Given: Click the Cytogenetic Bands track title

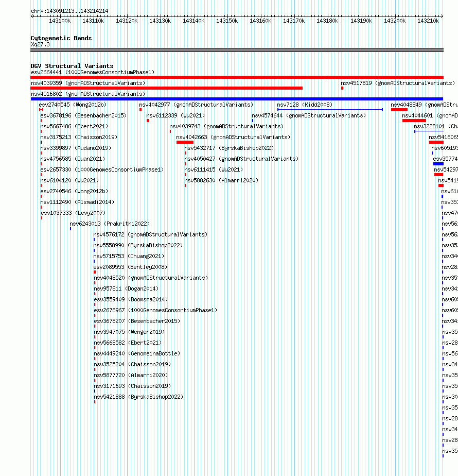Looking at the screenshot, I should tap(61, 38).
